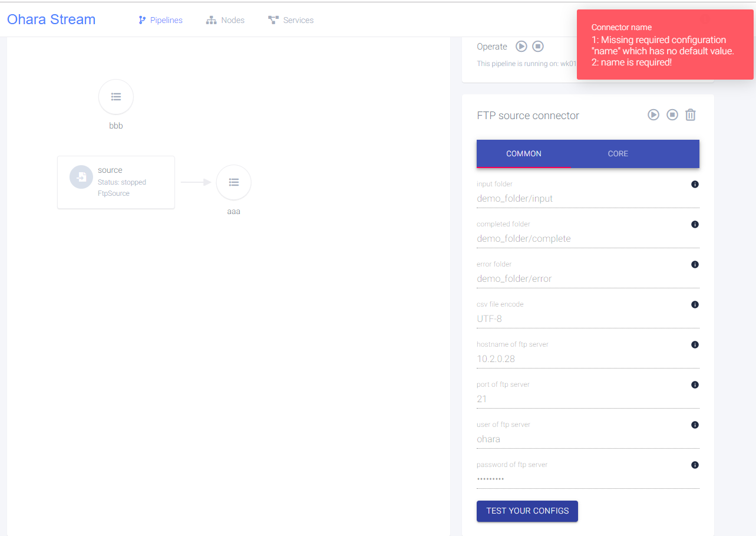Start the FTP source connector
This screenshot has width=756, height=536.
653,115
